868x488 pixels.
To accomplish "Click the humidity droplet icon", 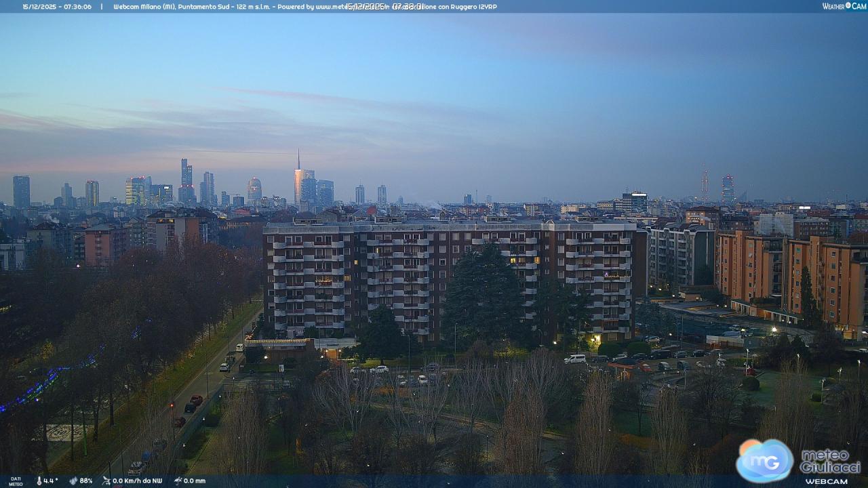I will [73, 481].
